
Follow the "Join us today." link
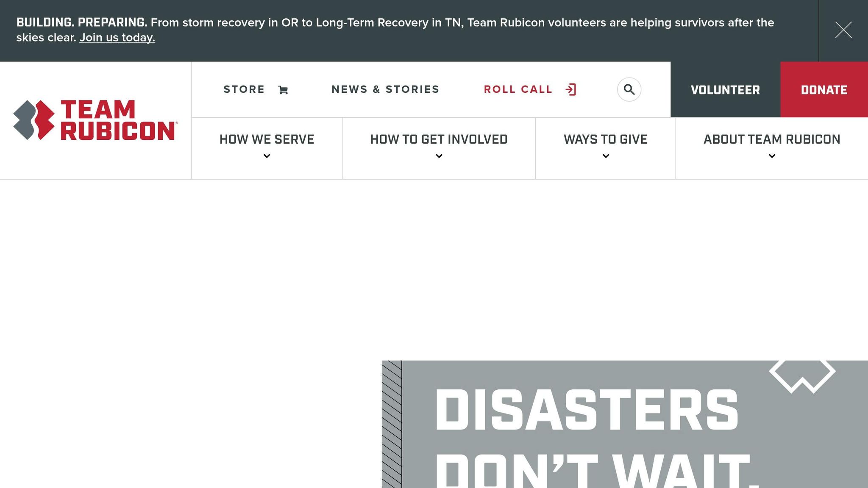[x=117, y=38]
